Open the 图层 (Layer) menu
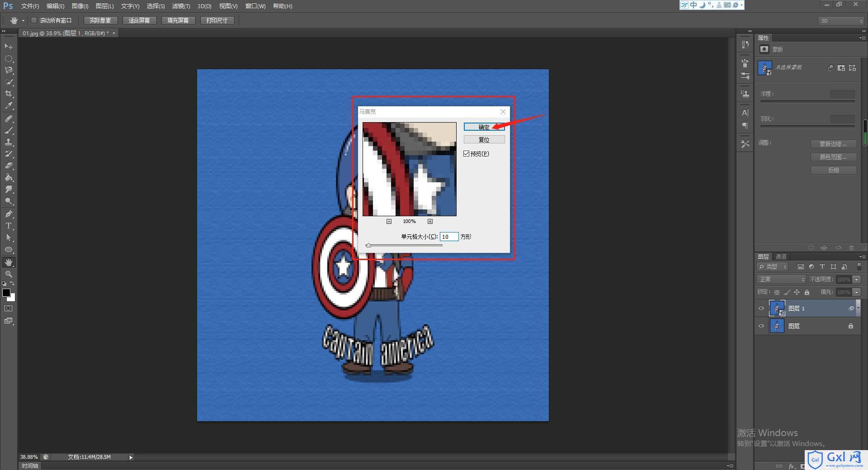Viewport: 868px width, 470px height. tap(104, 6)
